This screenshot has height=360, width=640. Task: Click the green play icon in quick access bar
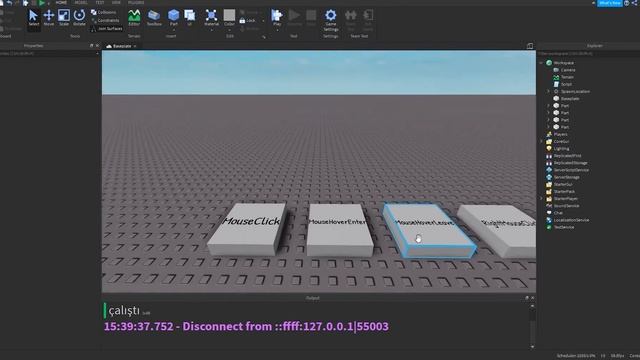point(42,3)
